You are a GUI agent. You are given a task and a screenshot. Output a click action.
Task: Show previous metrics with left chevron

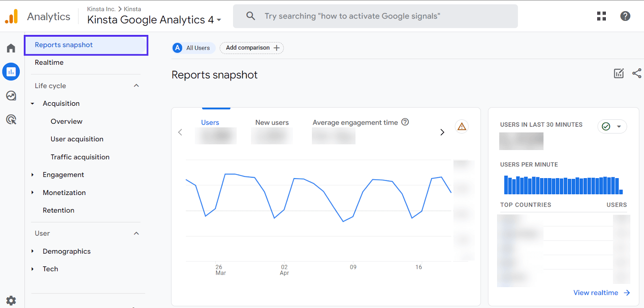180,132
